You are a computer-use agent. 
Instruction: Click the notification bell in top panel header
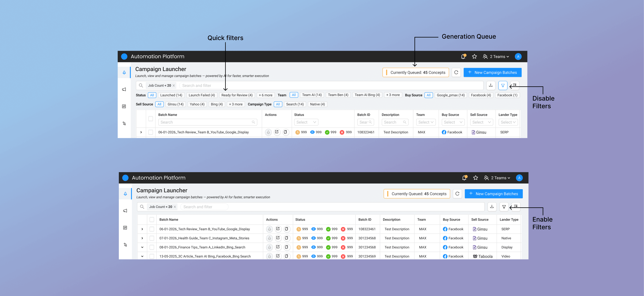point(463,57)
